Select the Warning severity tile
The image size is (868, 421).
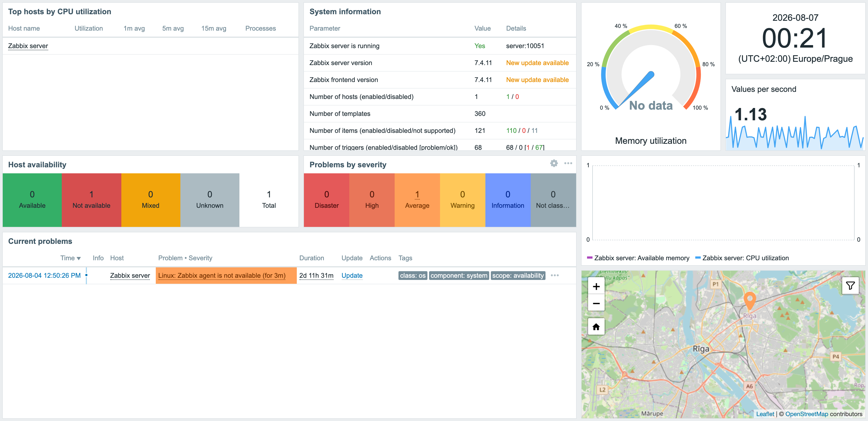click(462, 200)
